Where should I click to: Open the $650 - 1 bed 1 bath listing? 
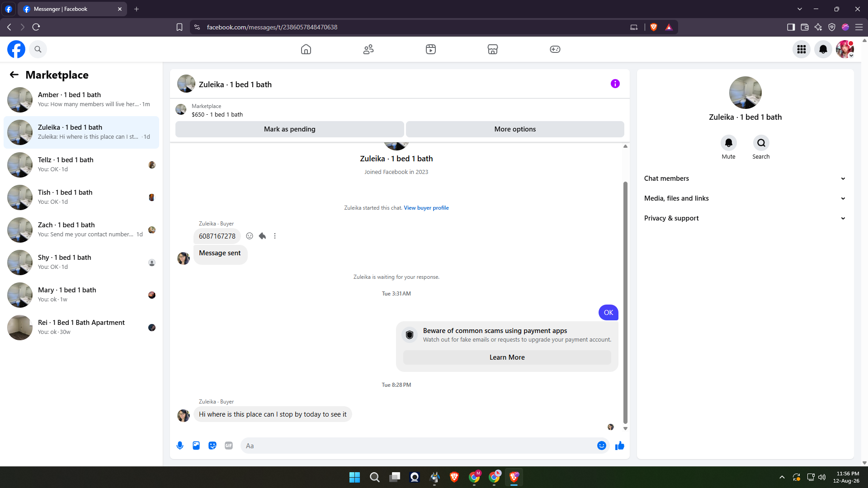click(x=217, y=115)
